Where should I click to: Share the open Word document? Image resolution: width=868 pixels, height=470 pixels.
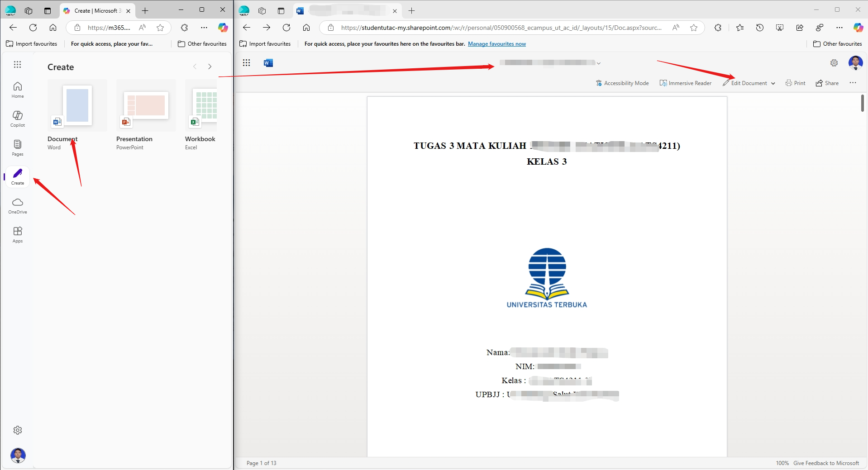point(827,83)
